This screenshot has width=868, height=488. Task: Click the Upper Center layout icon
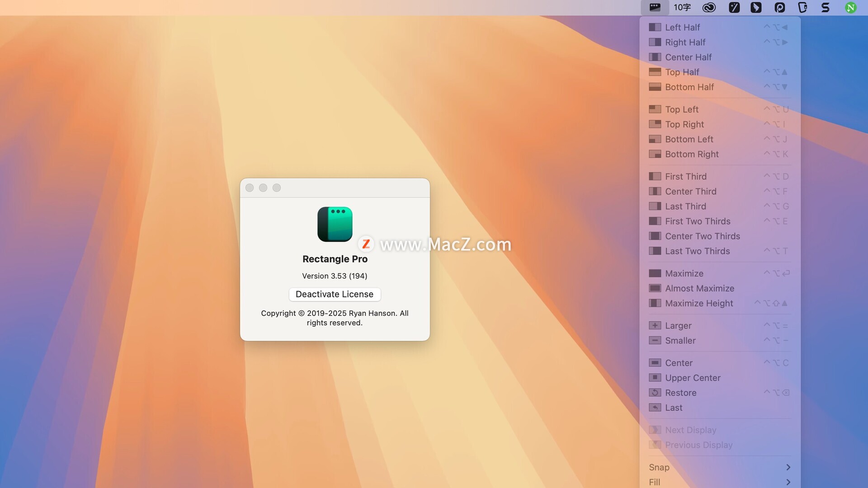pyautogui.click(x=655, y=377)
